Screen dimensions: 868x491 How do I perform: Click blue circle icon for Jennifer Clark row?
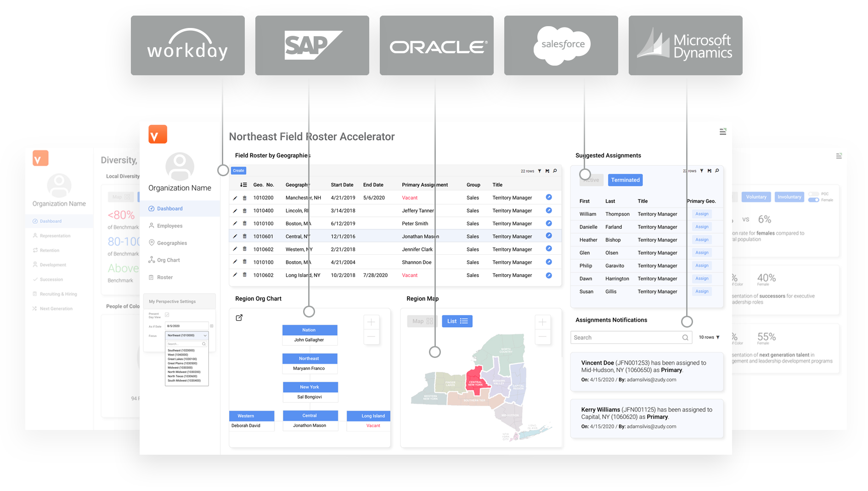click(x=549, y=249)
